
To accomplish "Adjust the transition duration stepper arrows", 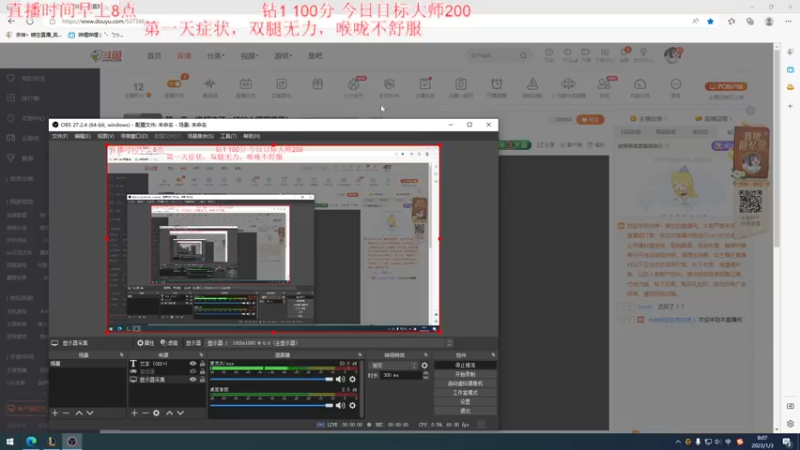I will [x=426, y=375].
